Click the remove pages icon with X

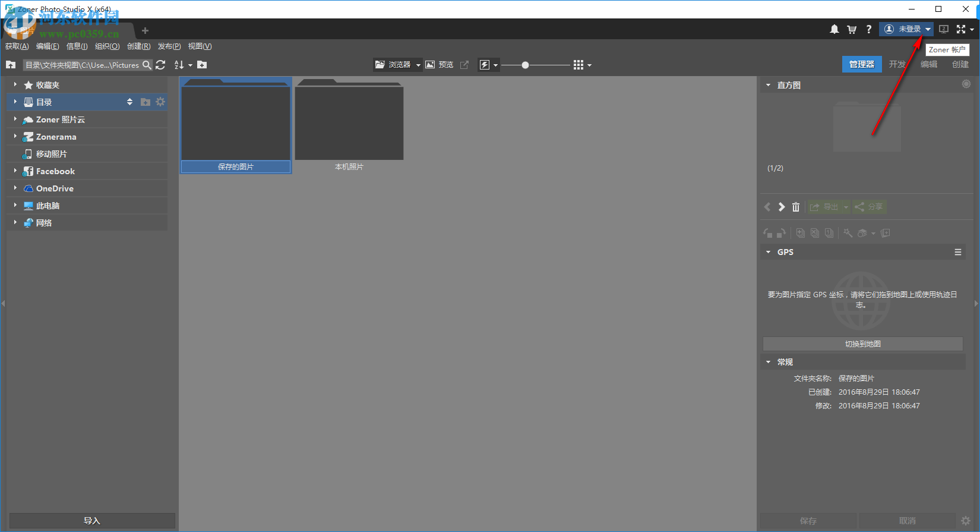click(x=815, y=233)
